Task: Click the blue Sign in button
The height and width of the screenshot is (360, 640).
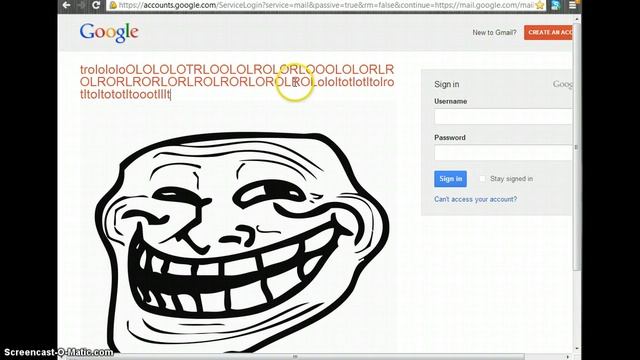Action: (x=451, y=179)
